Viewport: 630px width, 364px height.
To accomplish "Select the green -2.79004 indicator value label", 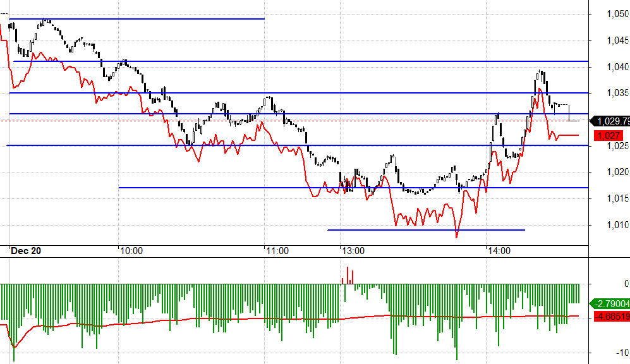I will click(609, 305).
